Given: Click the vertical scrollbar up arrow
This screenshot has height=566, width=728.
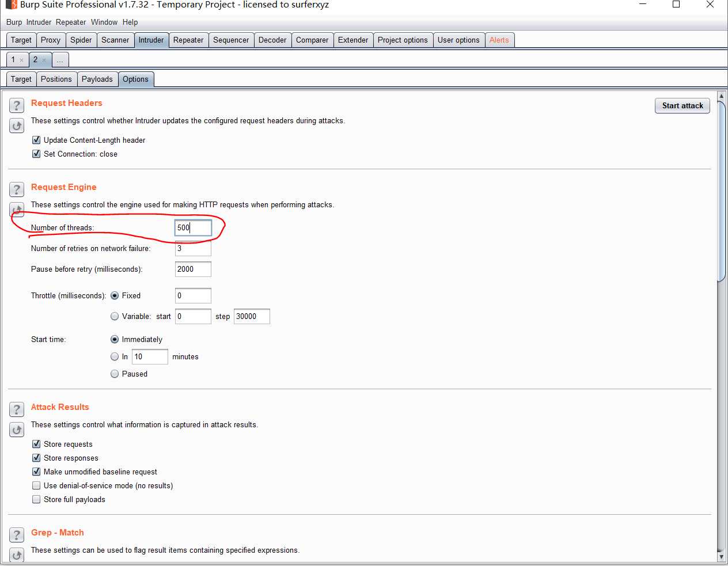Looking at the screenshot, I should tap(721, 96).
